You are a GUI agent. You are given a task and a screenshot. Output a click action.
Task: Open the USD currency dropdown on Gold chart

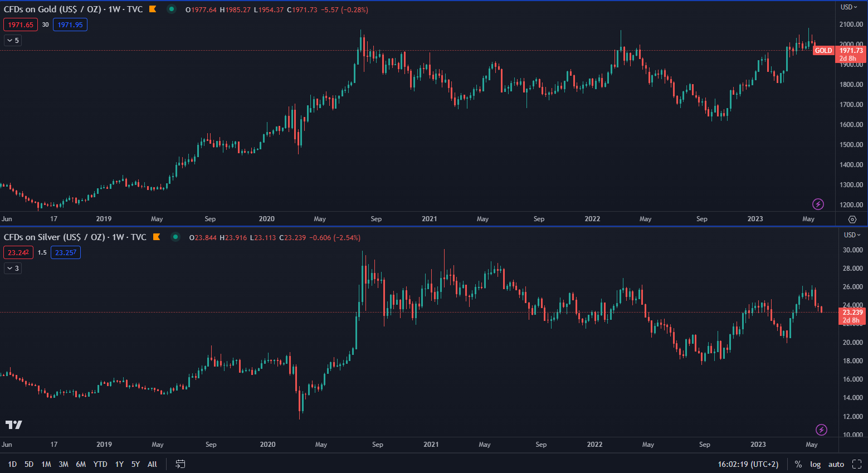pos(849,7)
